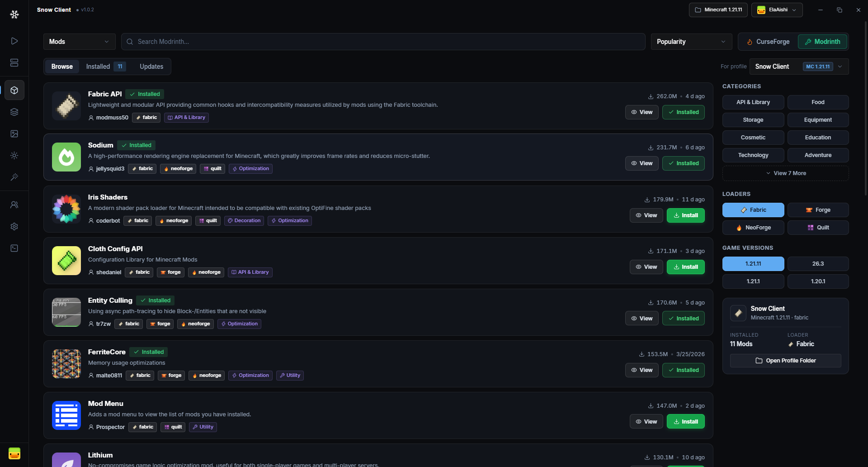This screenshot has width=868, height=467.
Task: Open the server stack icon in the sidebar
Action: 14,63
